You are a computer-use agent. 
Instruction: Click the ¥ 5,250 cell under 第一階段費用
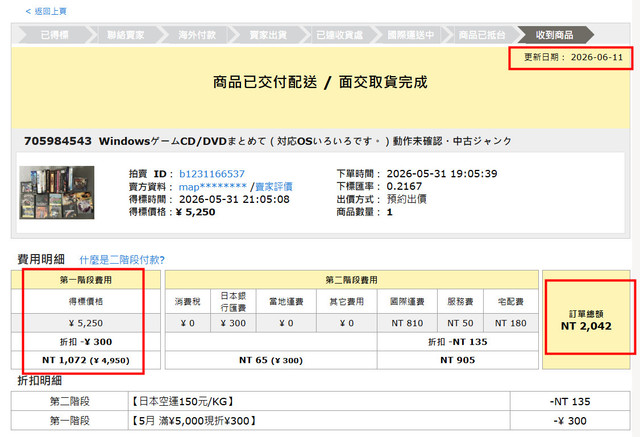click(x=86, y=323)
